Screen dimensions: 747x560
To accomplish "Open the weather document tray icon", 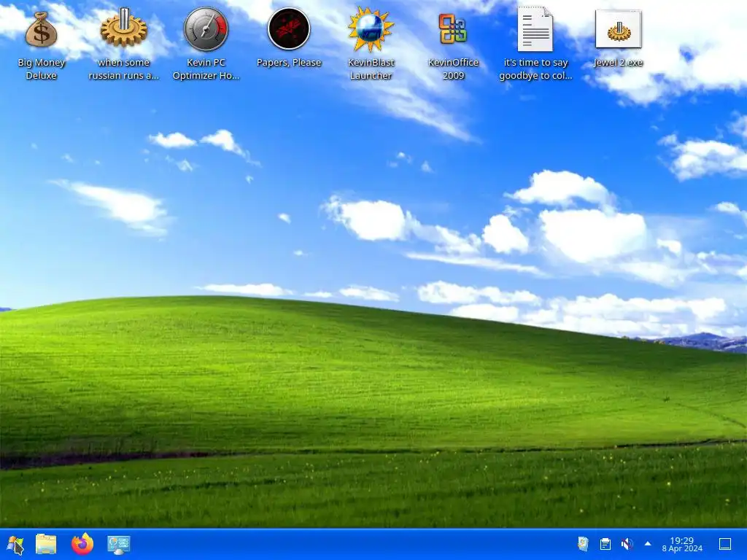I will [x=583, y=544].
